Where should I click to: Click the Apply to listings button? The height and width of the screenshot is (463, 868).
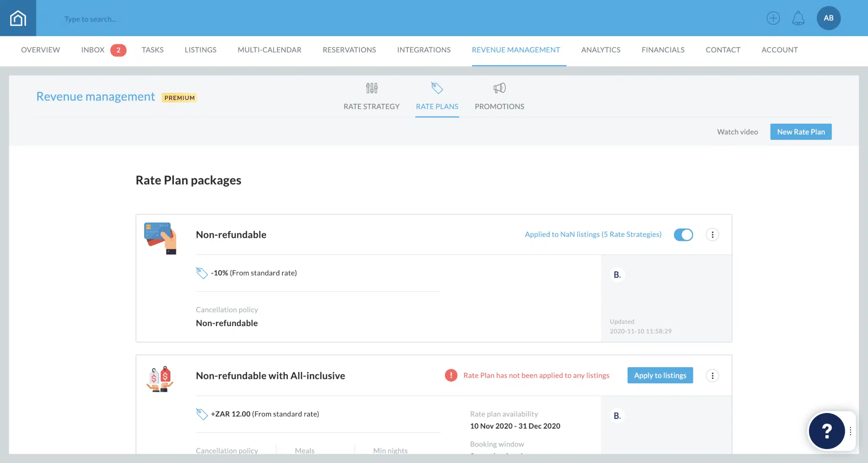660,375
